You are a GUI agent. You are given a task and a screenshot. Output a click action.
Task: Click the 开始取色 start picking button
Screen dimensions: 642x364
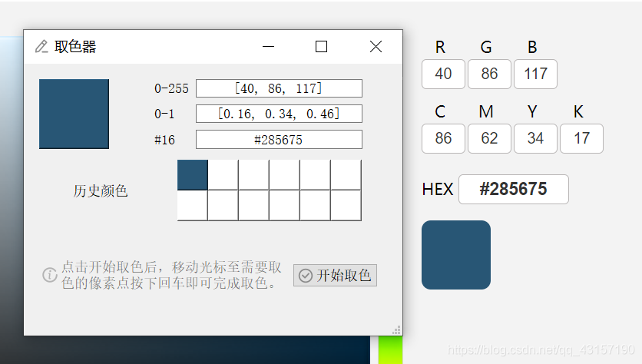point(335,275)
